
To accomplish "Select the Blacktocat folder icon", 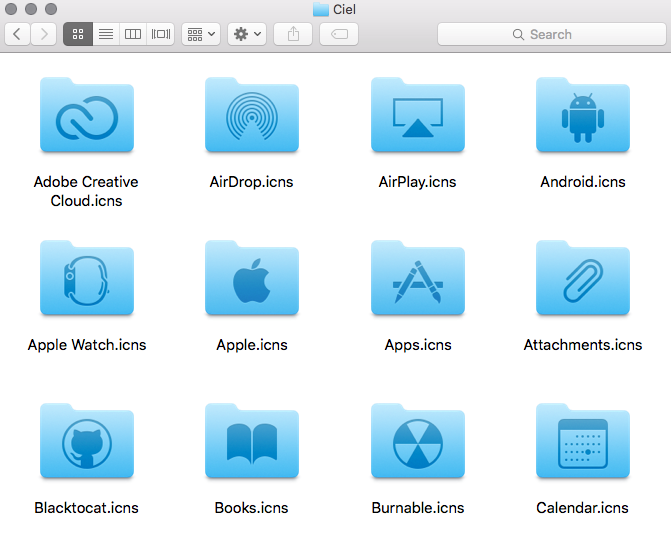I will click(x=87, y=440).
